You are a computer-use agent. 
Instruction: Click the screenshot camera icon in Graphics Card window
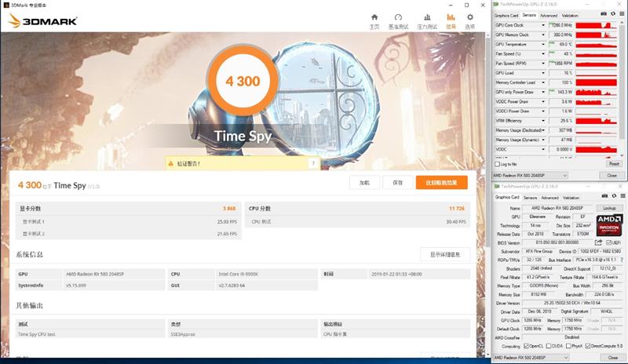pos(604,196)
